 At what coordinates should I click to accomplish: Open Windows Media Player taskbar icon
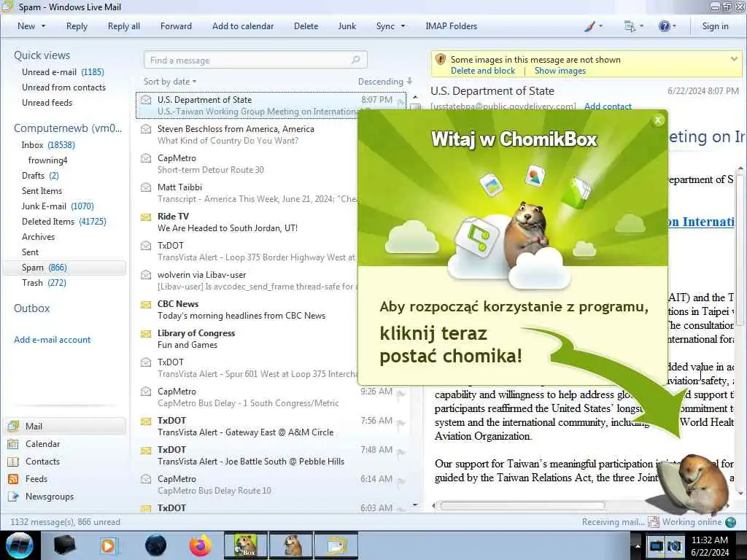click(109, 545)
